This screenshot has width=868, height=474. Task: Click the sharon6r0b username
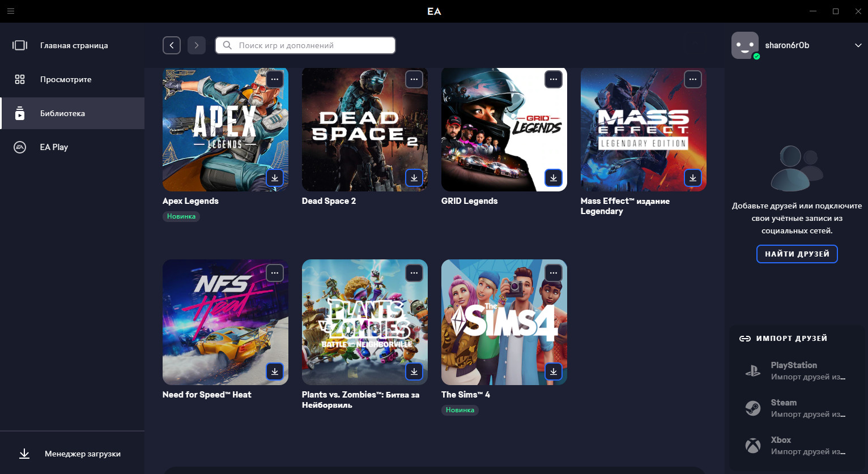tap(787, 45)
